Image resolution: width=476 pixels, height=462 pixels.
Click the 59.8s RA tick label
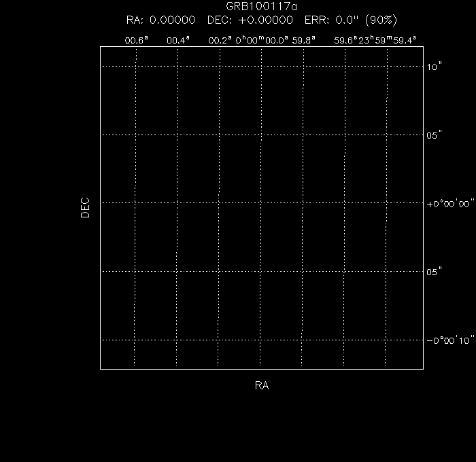pyautogui.click(x=303, y=40)
